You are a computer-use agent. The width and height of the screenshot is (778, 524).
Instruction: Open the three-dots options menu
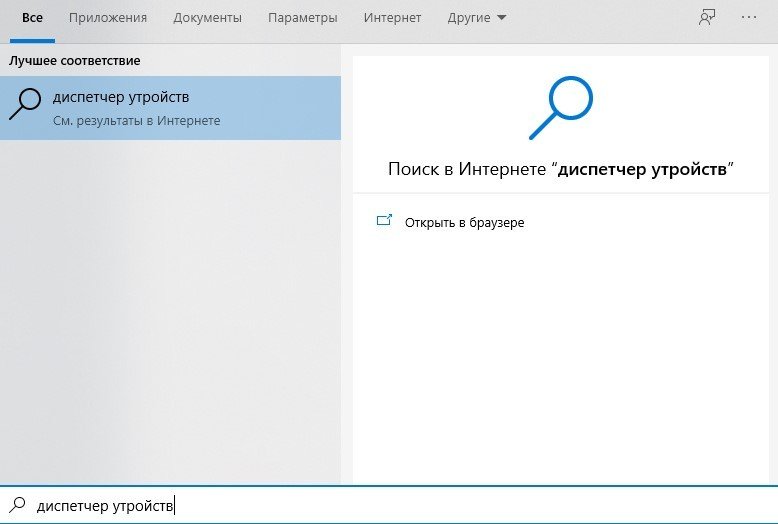tap(749, 17)
